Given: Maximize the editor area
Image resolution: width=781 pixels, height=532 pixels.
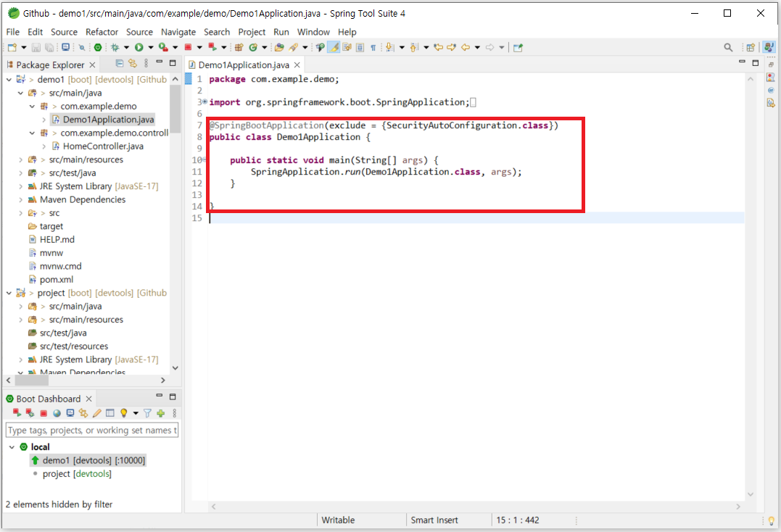Looking at the screenshot, I should (x=755, y=63).
